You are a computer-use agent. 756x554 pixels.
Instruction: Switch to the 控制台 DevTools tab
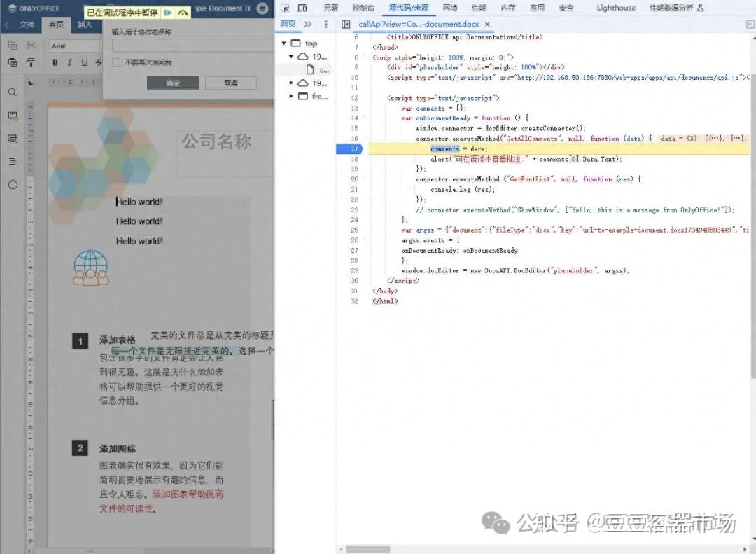[x=363, y=8]
